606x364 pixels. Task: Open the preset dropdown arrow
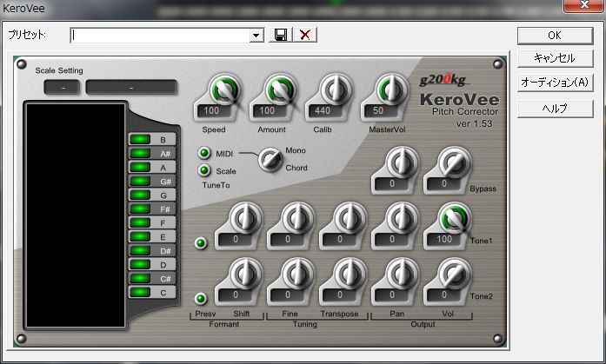click(x=256, y=36)
